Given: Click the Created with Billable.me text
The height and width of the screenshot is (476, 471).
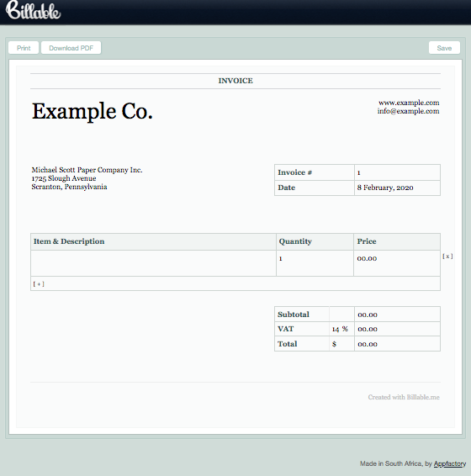Looking at the screenshot, I should pos(404,397).
